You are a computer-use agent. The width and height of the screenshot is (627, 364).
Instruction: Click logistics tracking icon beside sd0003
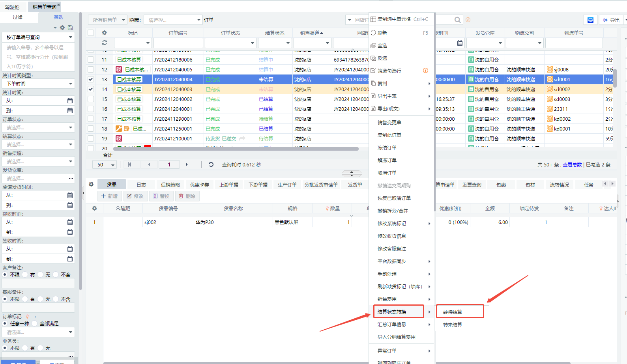549,99
